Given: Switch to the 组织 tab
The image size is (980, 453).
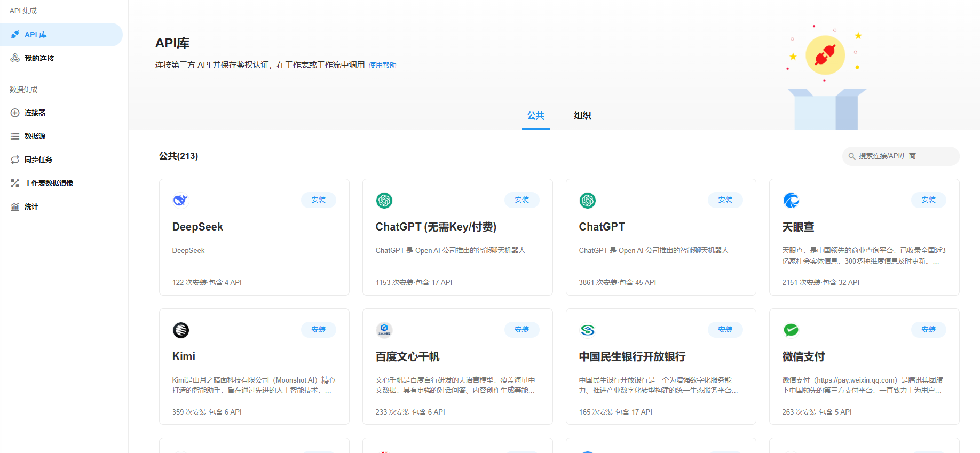Looking at the screenshot, I should coord(582,115).
